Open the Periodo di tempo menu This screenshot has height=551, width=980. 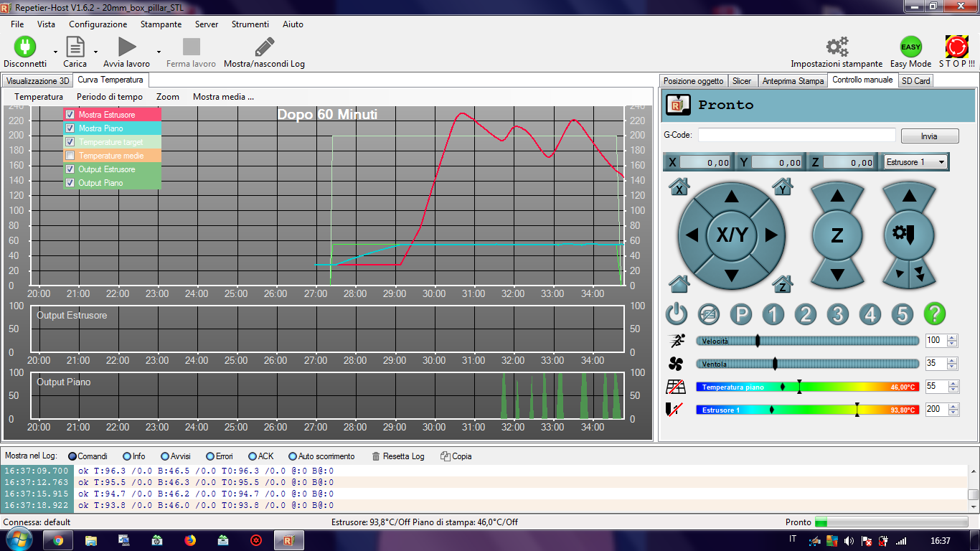coord(109,97)
